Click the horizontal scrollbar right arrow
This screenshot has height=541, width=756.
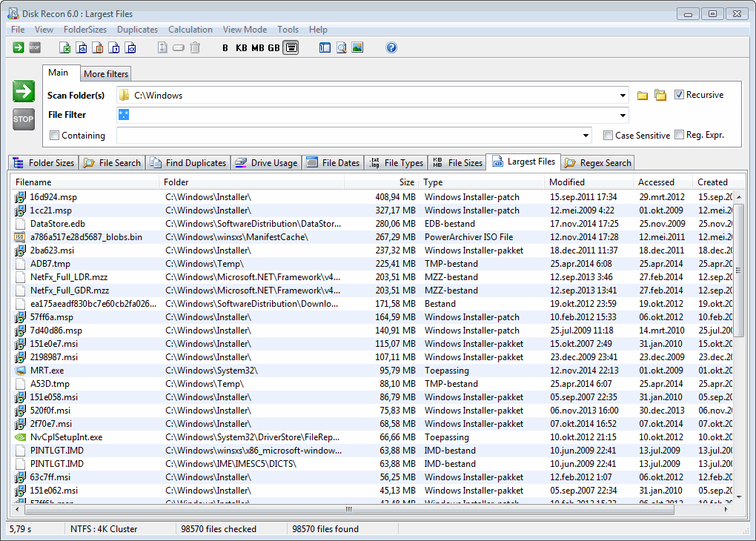[x=726, y=509]
